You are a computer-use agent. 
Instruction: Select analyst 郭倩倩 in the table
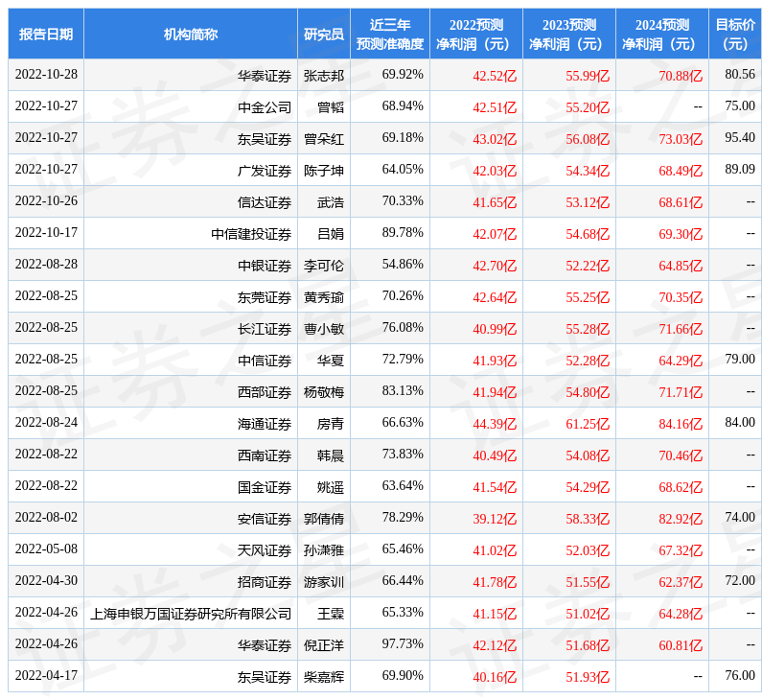pos(323,519)
